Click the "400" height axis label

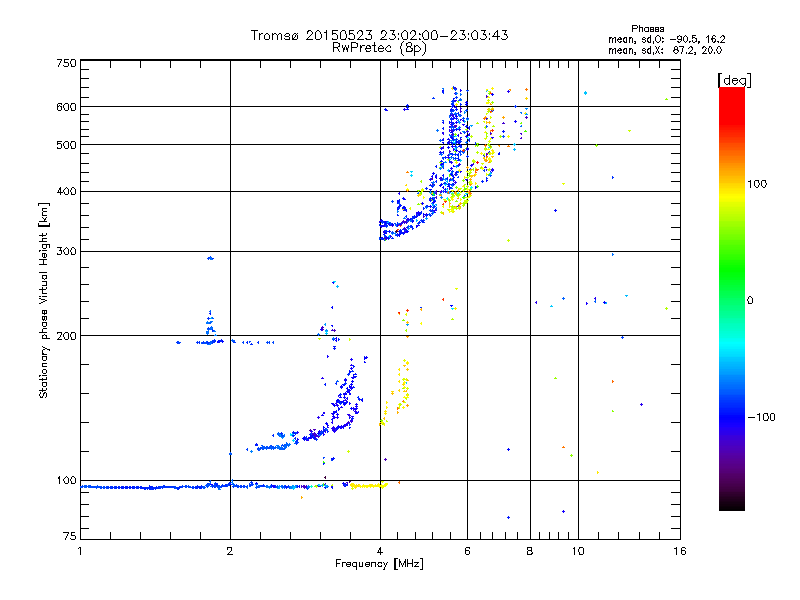[66, 192]
